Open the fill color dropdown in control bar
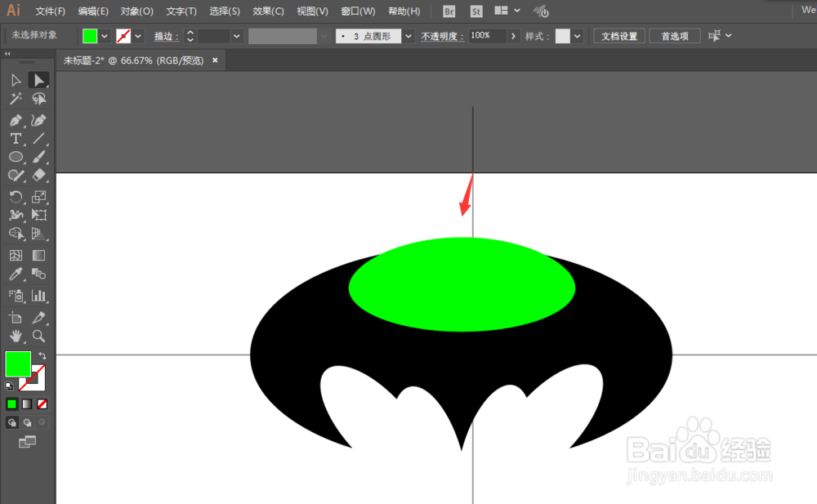 pyautogui.click(x=105, y=36)
